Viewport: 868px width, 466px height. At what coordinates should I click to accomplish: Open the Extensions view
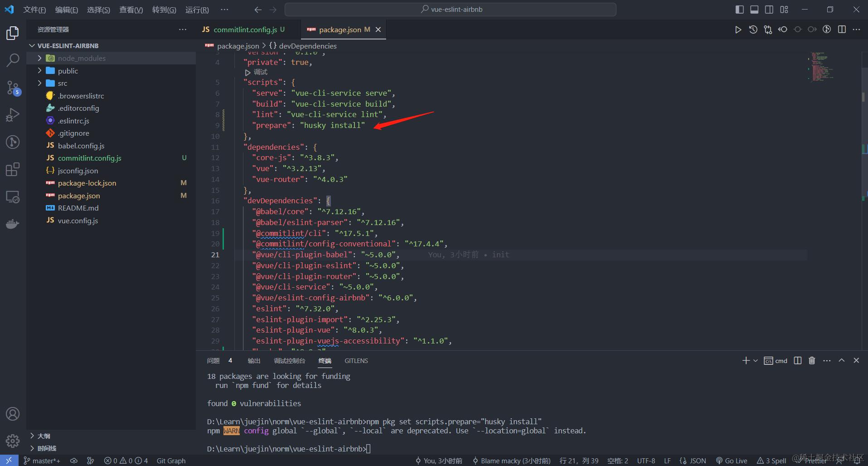(13, 169)
